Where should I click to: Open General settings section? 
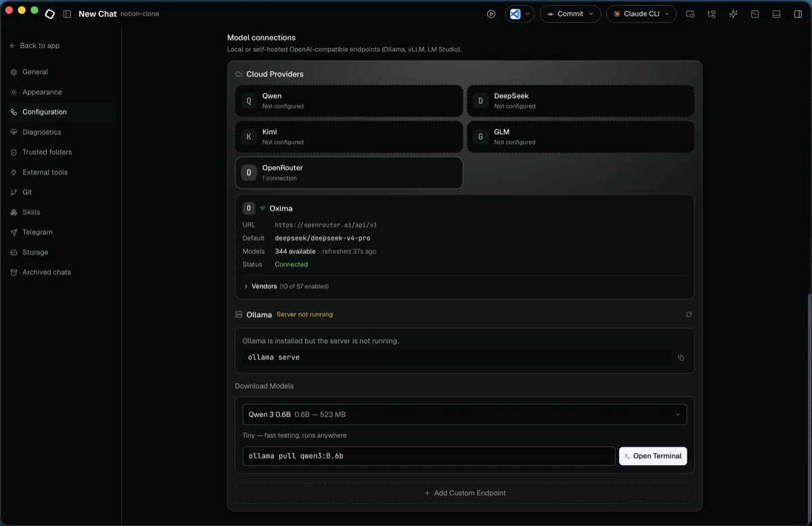pyautogui.click(x=60, y=72)
